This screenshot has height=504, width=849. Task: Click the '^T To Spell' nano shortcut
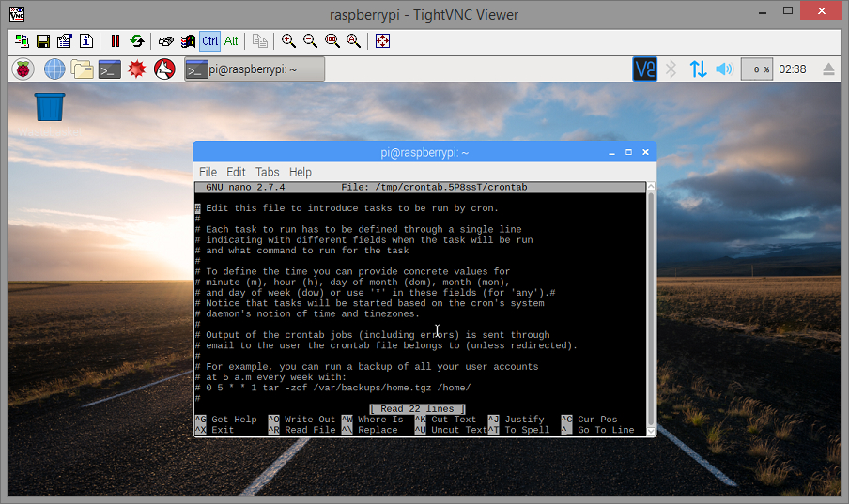pos(518,430)
